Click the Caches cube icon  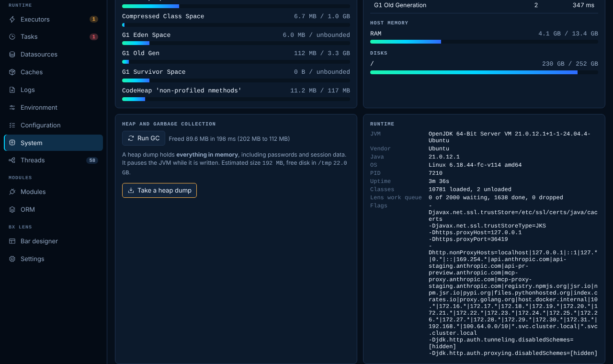click(x=12, y=72)
